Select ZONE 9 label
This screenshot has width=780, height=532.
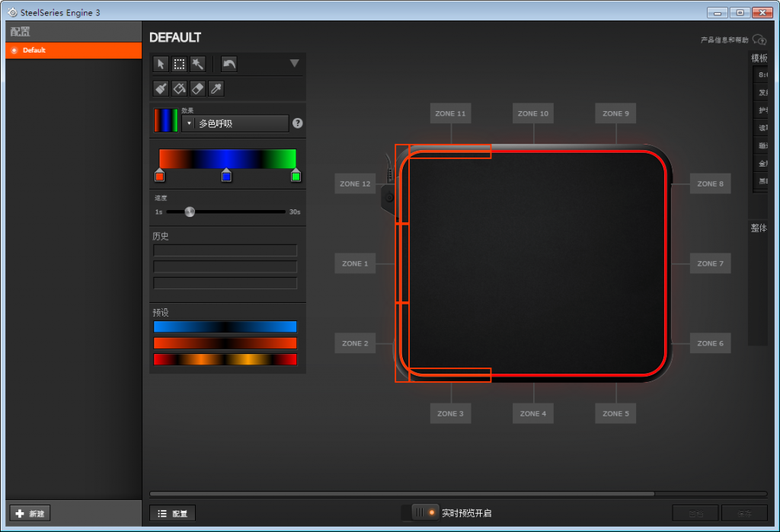(x=615, y=113)
